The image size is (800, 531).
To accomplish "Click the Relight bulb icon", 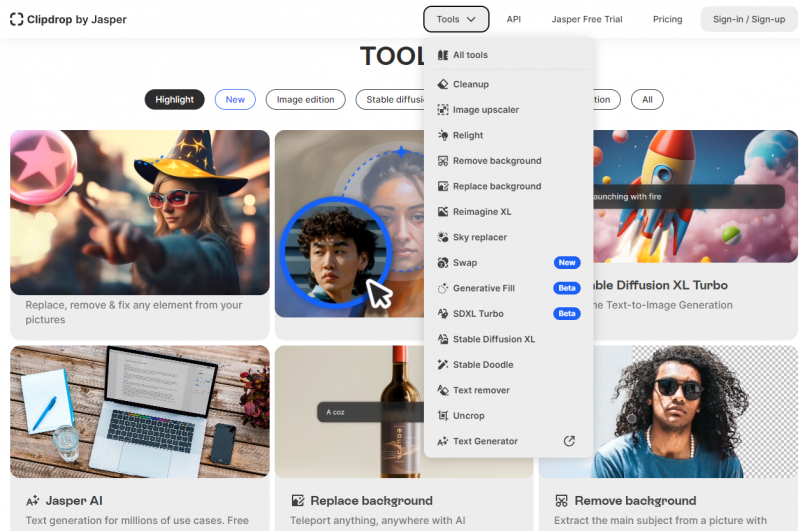I will coord(443,135).
